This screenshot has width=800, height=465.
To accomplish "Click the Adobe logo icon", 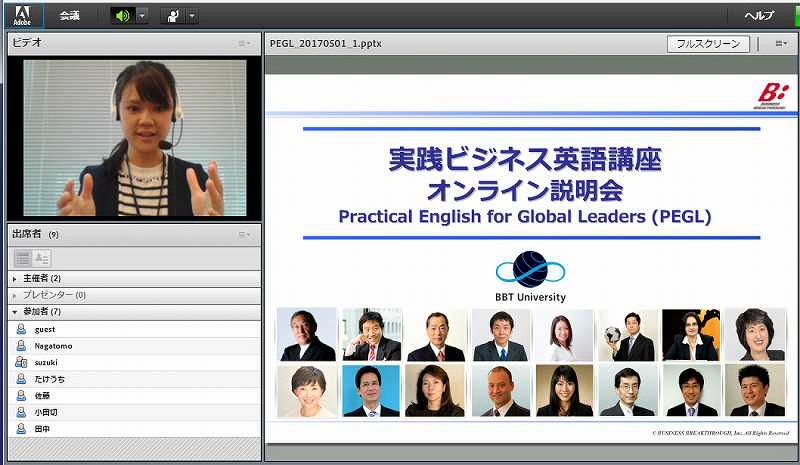I will click(22, 15).
